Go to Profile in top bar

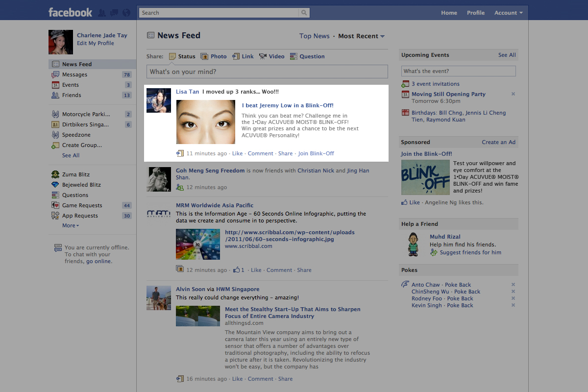(x=475, y=13)
